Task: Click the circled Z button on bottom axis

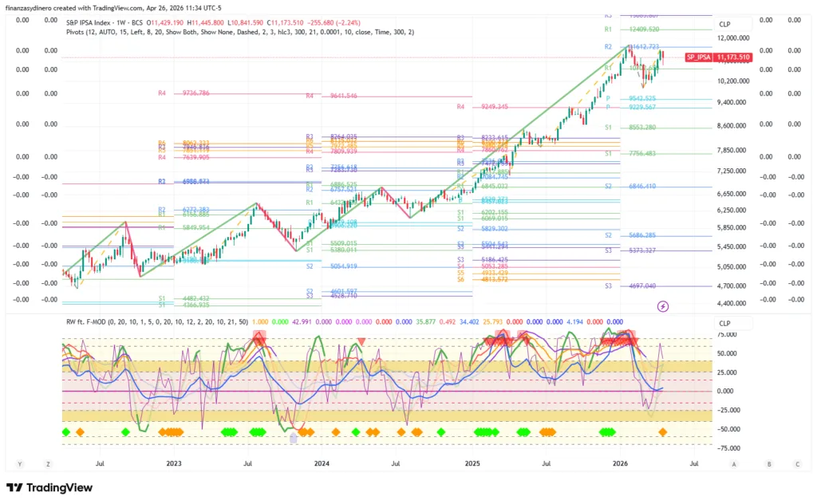Action: [x=48, y=463]
